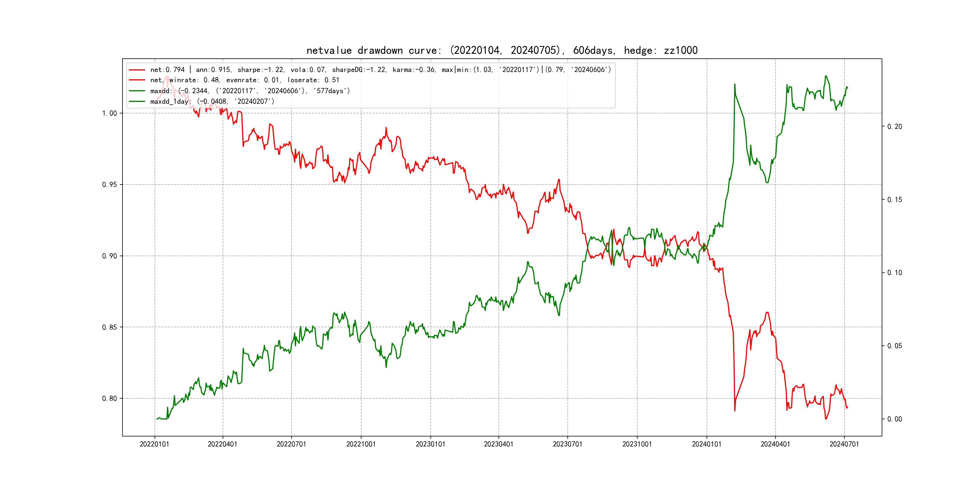
Task: Click the net:0.794 sharpe legend text
Action: [381, 70]
